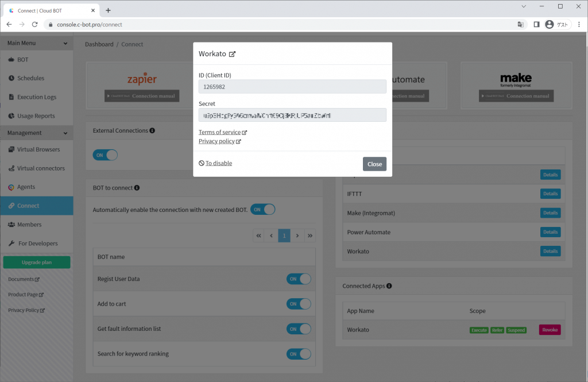Go to previous page of BOT list
The width and height of the screenshot is (588, 382).
(x=272, y=236)
